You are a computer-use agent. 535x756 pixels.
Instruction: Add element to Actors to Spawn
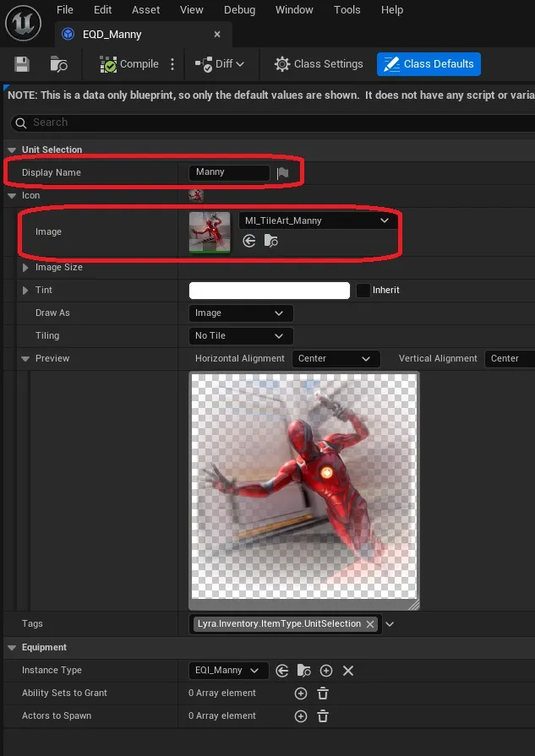301,716
